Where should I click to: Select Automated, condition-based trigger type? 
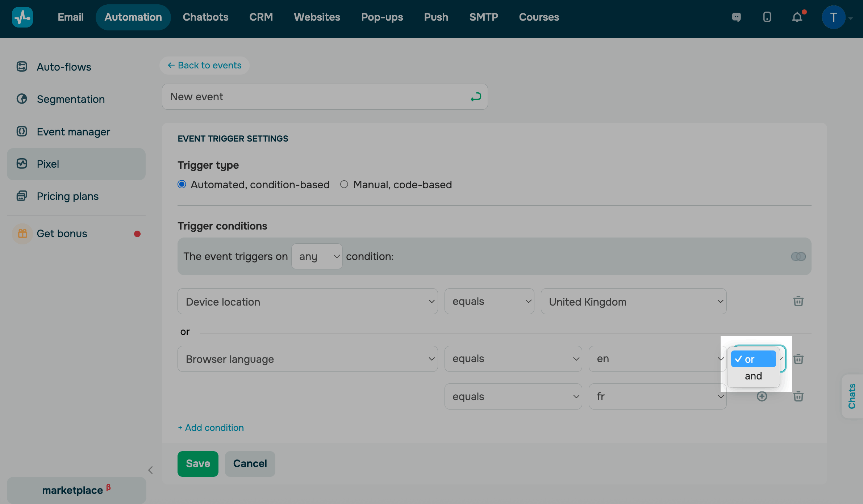182,185
